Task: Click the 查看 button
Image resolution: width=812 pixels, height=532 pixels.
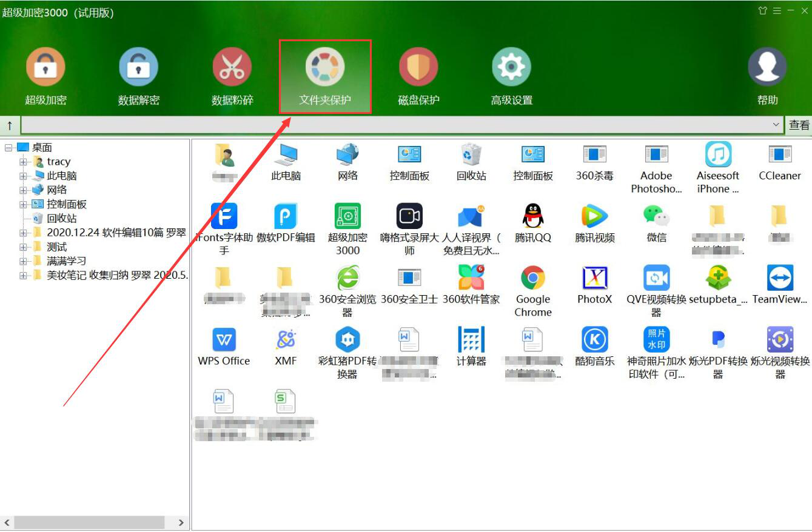Action: pos(799,125)
